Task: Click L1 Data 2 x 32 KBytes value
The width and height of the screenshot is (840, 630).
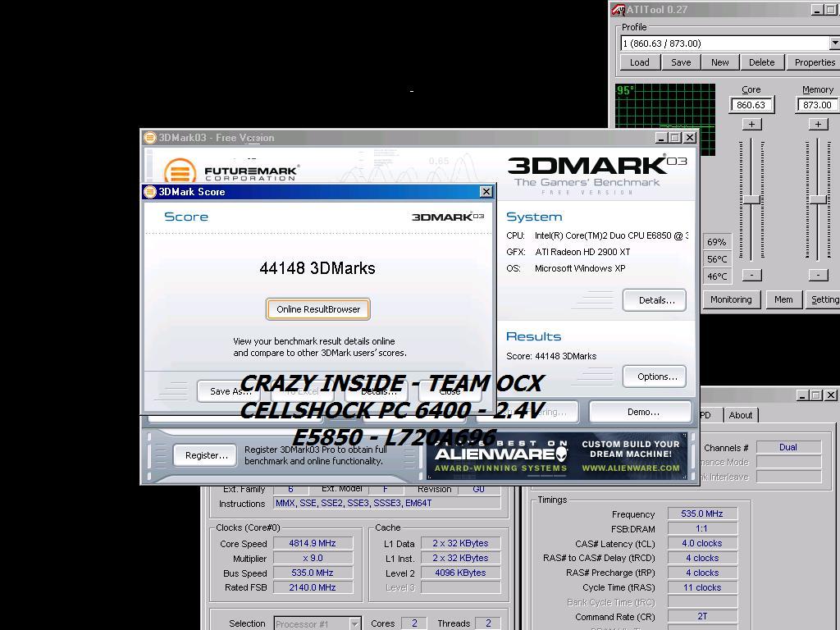Action: (461, 543)
